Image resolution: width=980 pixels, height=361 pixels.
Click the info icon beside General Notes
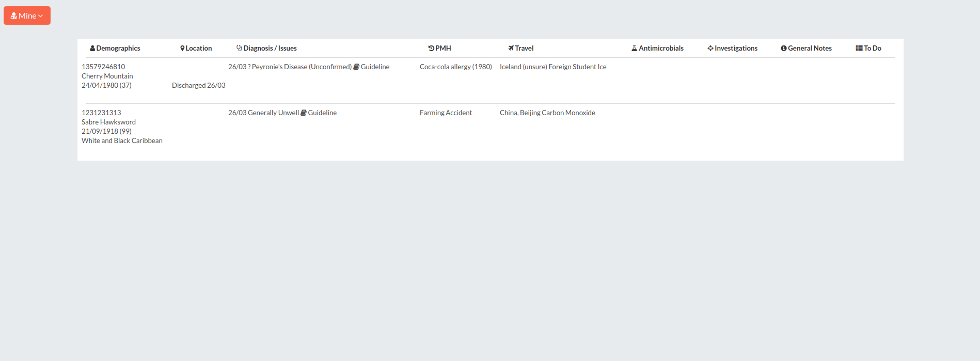(x=784, y=48)
